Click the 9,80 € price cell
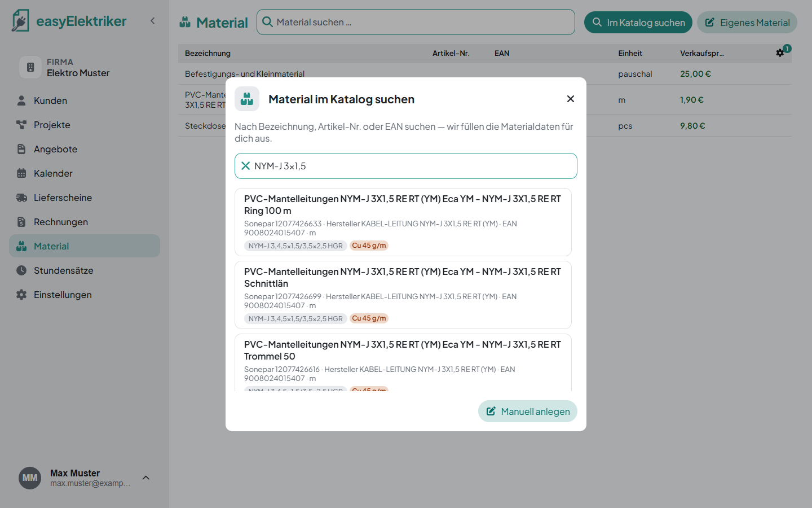 (692, 126)
